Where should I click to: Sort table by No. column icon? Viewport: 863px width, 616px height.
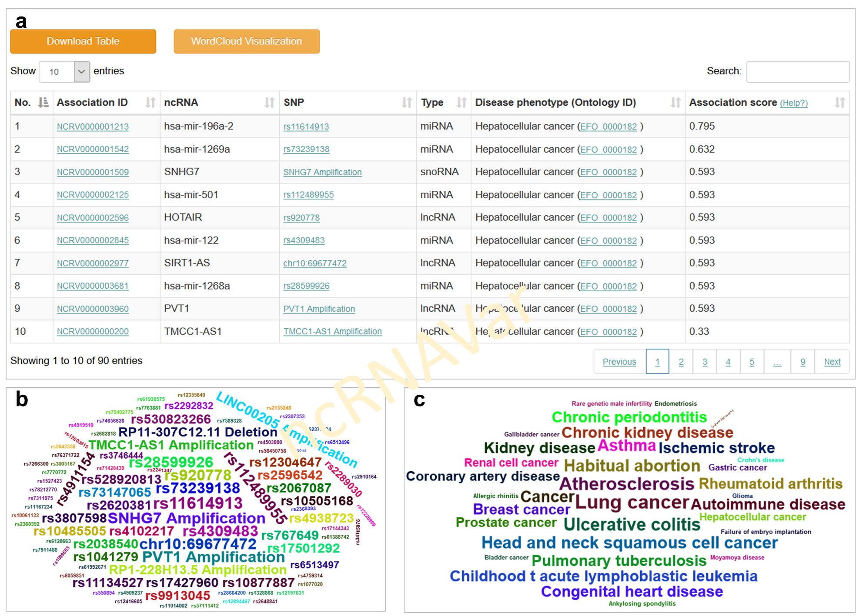43,103
